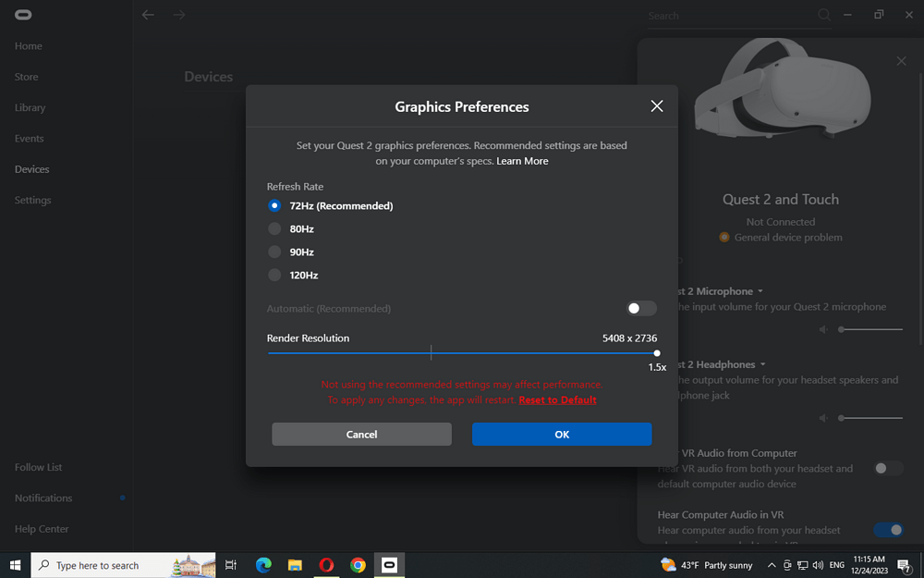Open the Events section in sidebar
The image size is (924, 578).
29,139
